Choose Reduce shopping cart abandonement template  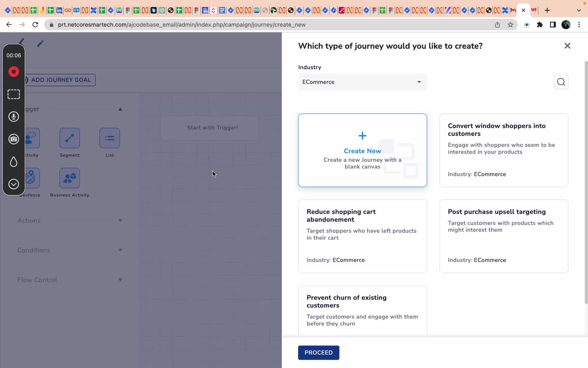point(362,236)
